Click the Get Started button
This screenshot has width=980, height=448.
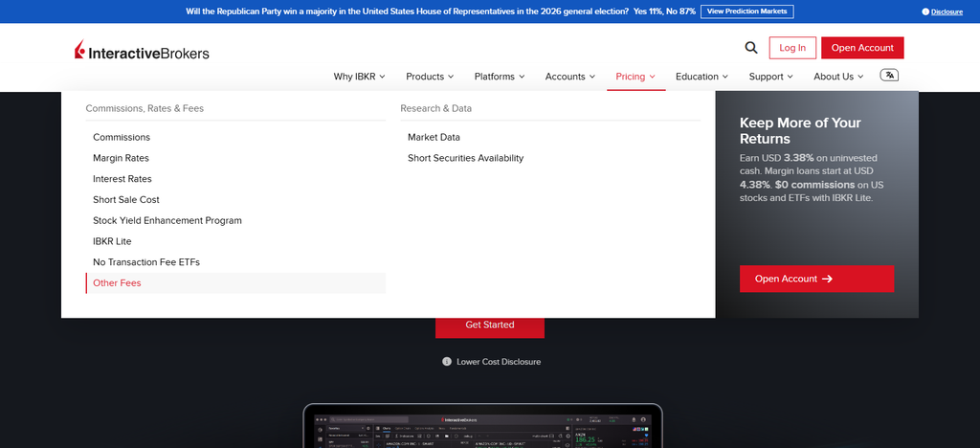click(x=490, y=325)
